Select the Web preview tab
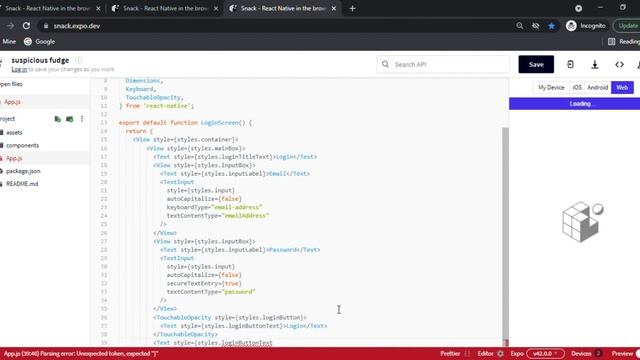Screen dimensions: 640x360 (622, 87)
